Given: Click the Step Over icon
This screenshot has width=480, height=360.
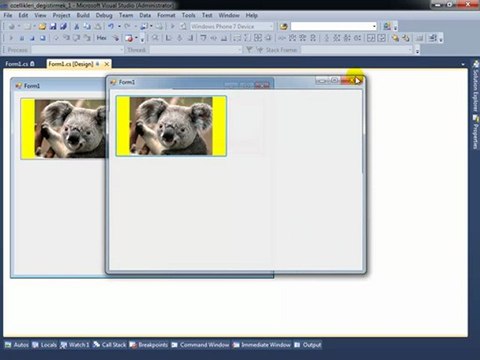Looking at the screenshot, I should coord(76,38).
